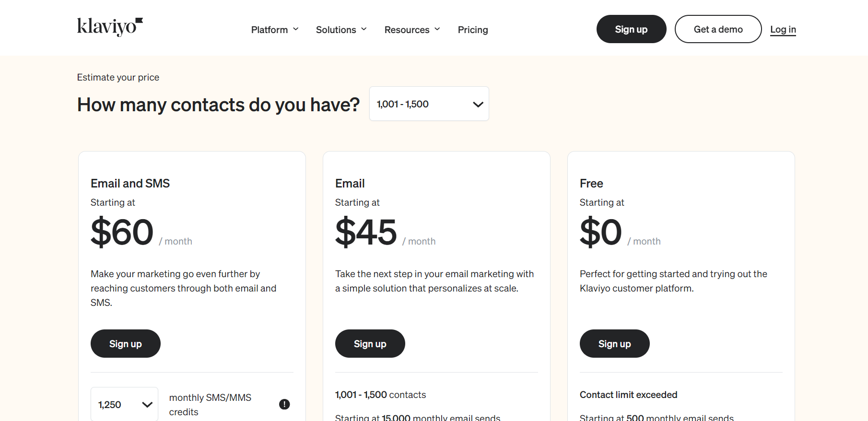868x421 pixels.
Task: Click the Email and SMS plan description
Action: tap(184, 288)
